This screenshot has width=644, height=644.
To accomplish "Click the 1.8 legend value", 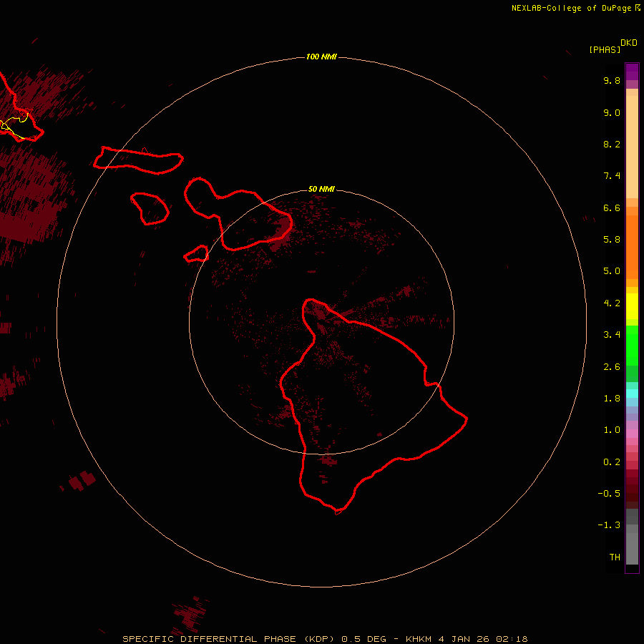I will 612,399.
